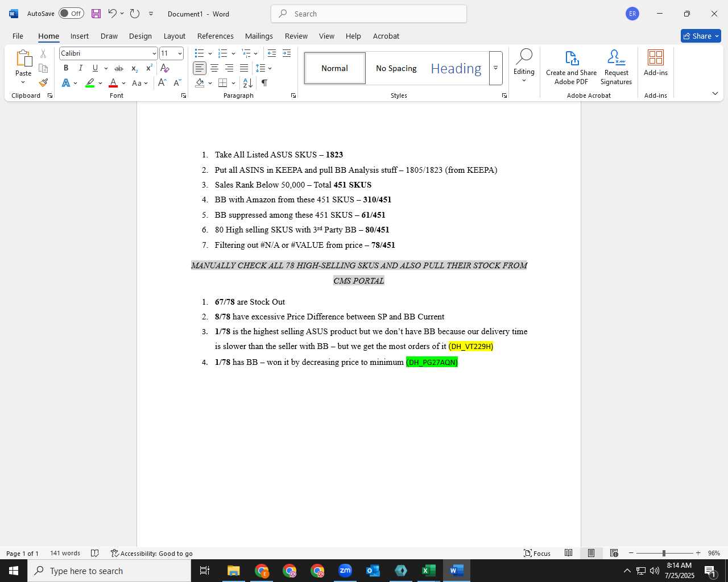Switch to the Insert tab
The width and height of the screenshot is (728, 582).
[80, 36]
